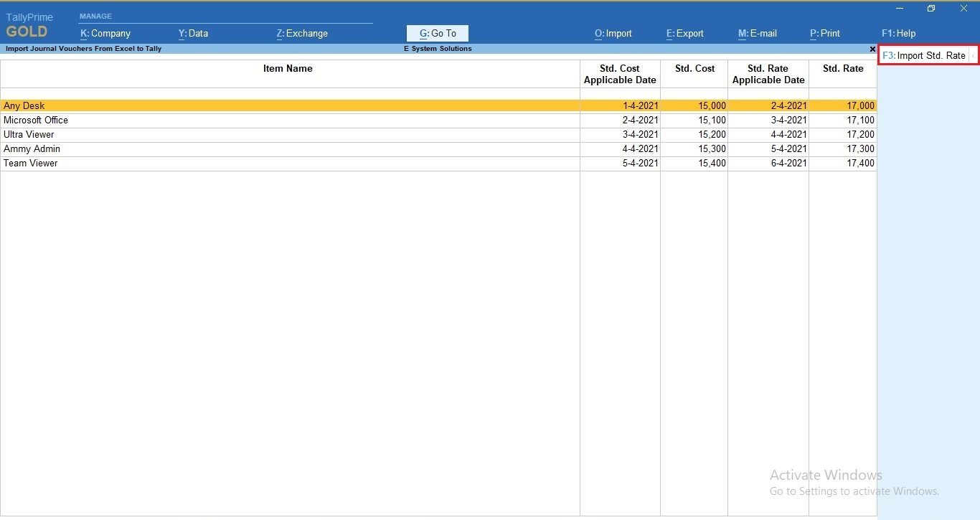The width and height of the screenshot is (980, 520).
Task: Click the Std. Rate column header
Action: [x=843, y=69]
